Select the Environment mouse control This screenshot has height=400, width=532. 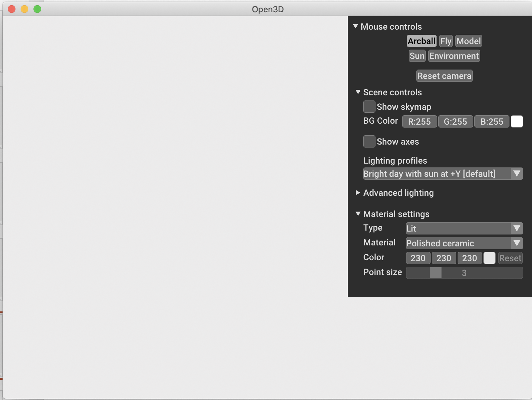coord(454,56)
